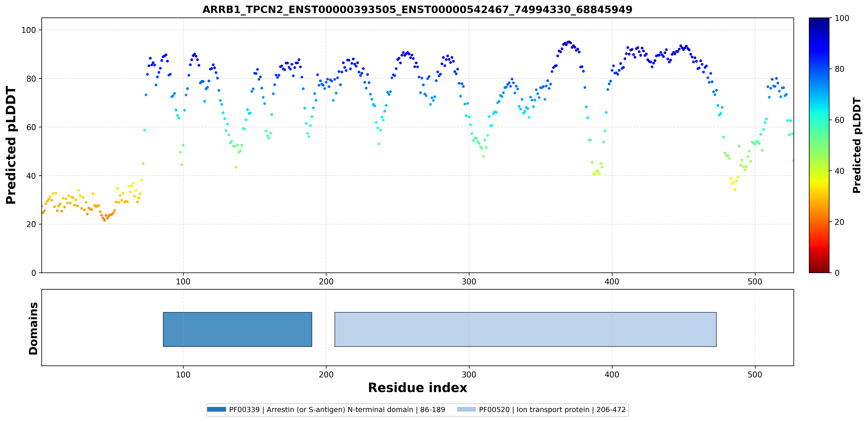
Task: Click the 300 tick under the domains panel
Action: point(469,374)
